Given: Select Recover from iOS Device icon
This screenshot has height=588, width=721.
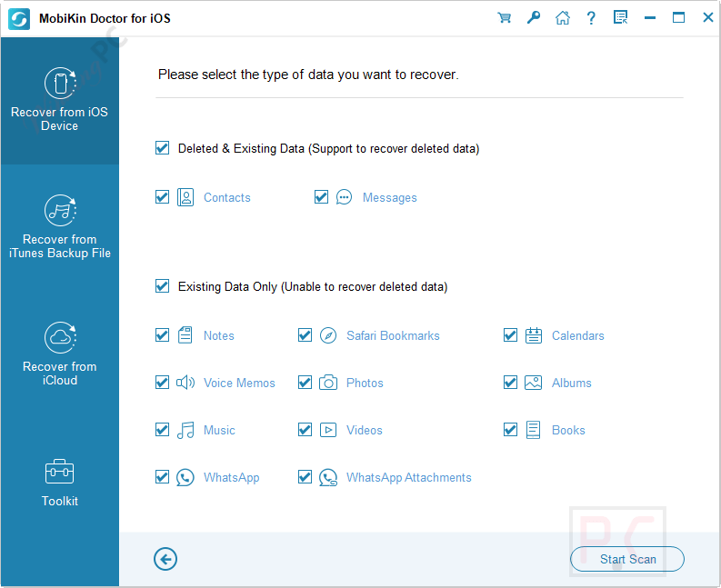Looking at the screenshot, I should click(x=60, y=84).
